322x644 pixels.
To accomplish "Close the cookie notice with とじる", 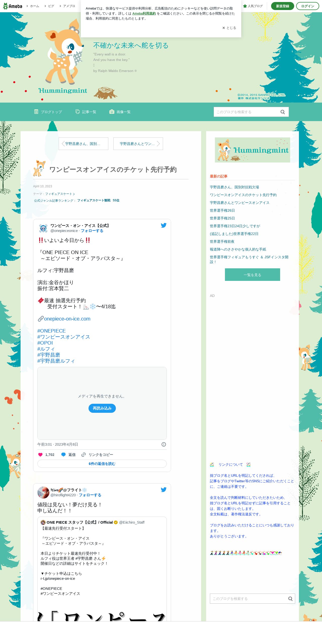I will (x=229, y=28).
